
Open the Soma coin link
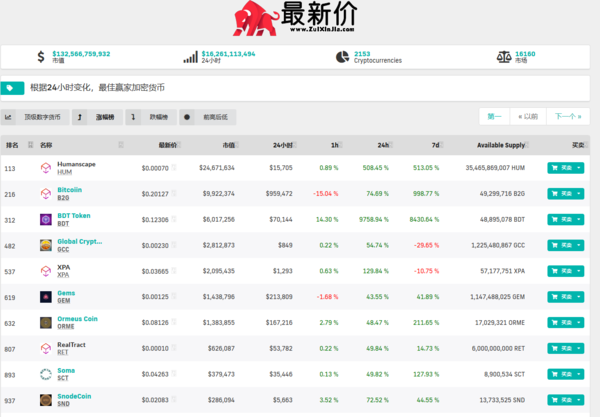point(66,371)
